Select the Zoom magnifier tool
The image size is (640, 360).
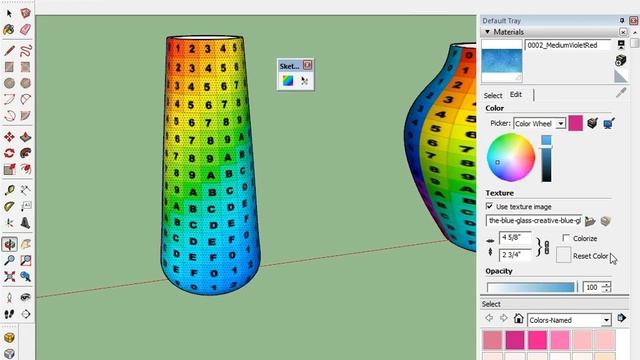pos(9,260)
